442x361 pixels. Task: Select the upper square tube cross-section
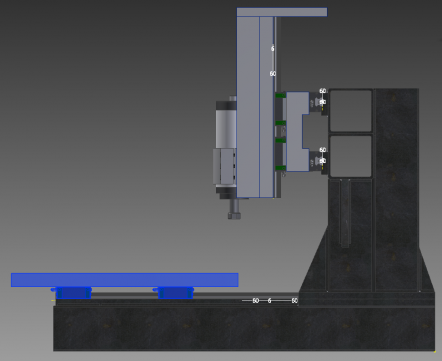coord(351,111)
